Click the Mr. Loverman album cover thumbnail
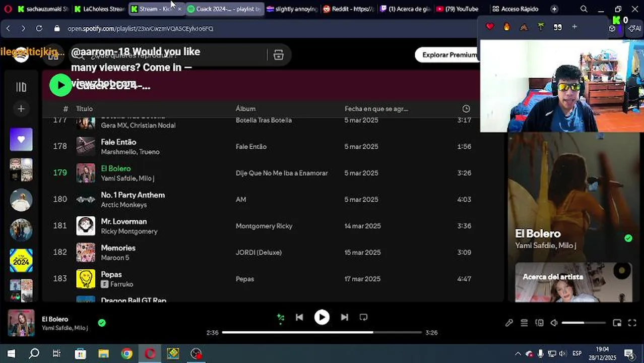644x363 pixels. [86, 226]
